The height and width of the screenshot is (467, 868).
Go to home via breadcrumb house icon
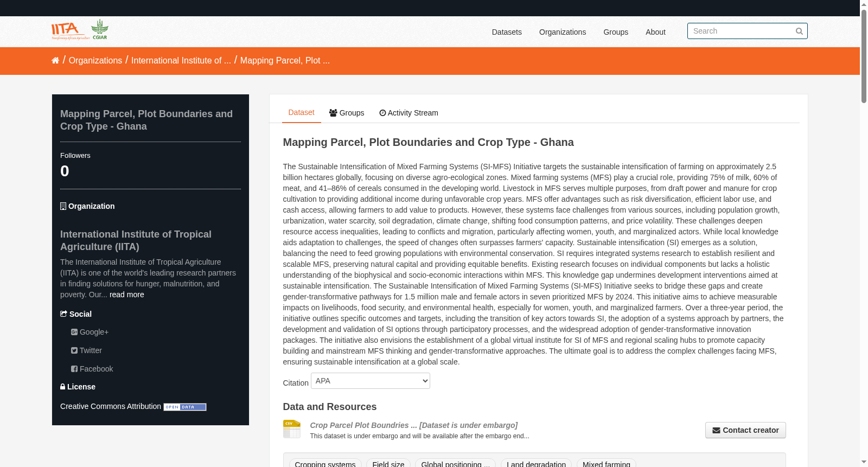click(x=55, y=60)
